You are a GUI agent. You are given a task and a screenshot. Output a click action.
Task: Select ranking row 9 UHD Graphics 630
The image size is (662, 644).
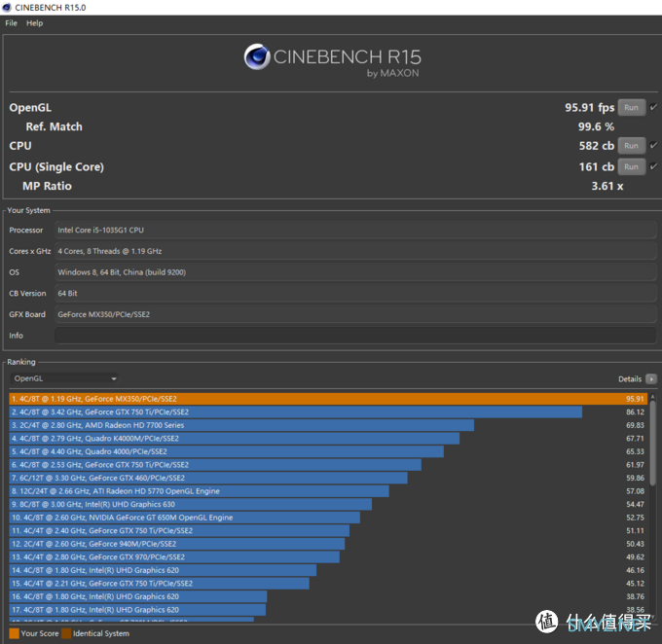pos(328,504)
